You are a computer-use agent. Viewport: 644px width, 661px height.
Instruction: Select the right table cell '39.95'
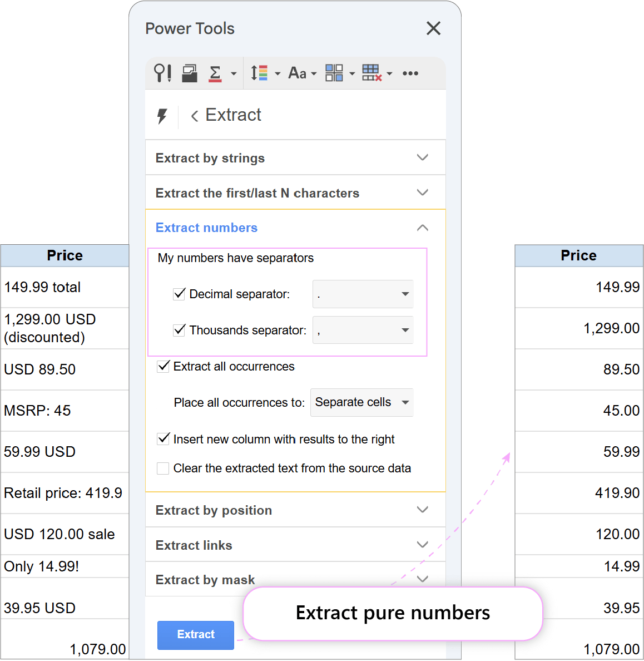coord(579,599)
